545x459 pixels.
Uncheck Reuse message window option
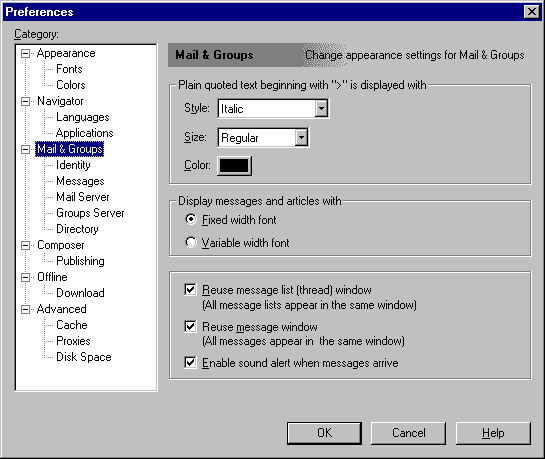190,326
